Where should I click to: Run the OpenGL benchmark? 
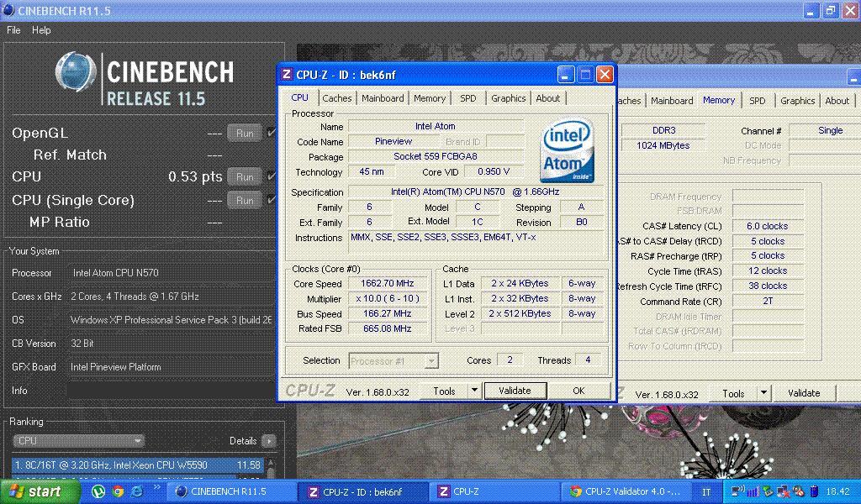click(245, 133)
